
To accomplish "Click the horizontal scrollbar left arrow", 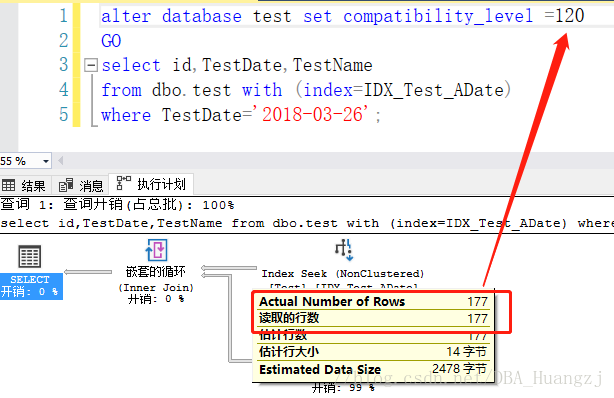I will click(x=60, y=161).
